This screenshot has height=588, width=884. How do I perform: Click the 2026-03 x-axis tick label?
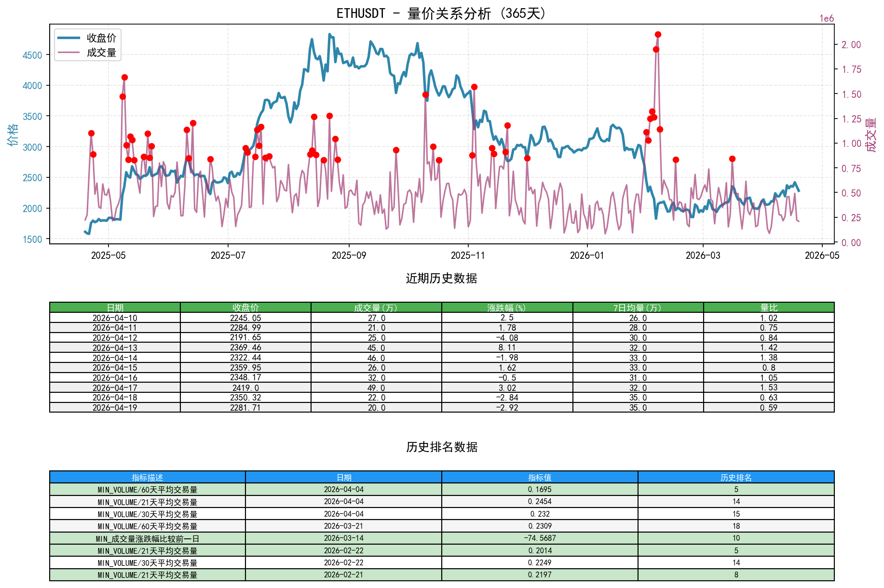click(703, 255)
